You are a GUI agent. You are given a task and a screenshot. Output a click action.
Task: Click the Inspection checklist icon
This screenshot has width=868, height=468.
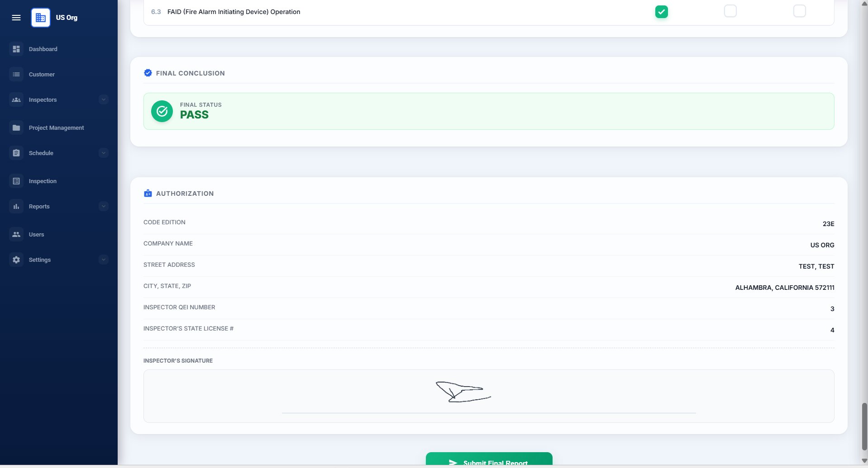click(16, 181)
